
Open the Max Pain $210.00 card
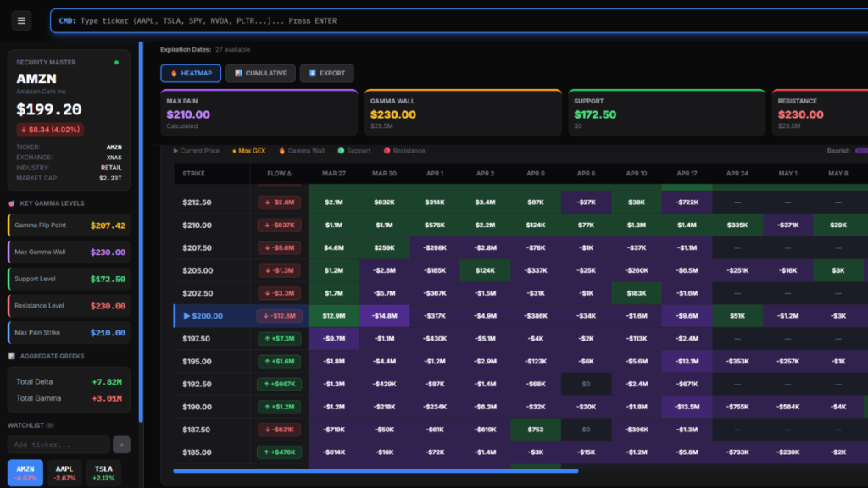click(259, 113)
